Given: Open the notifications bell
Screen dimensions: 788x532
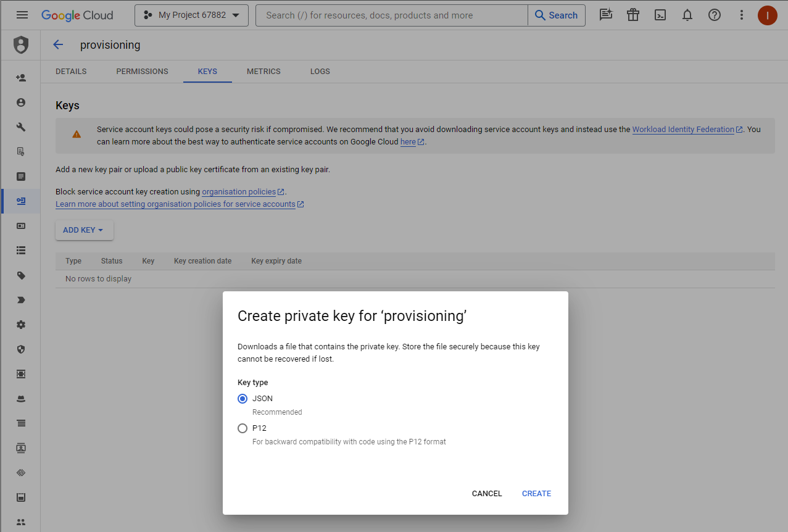Looking at the screenshot, I should [x=687, y=15].
